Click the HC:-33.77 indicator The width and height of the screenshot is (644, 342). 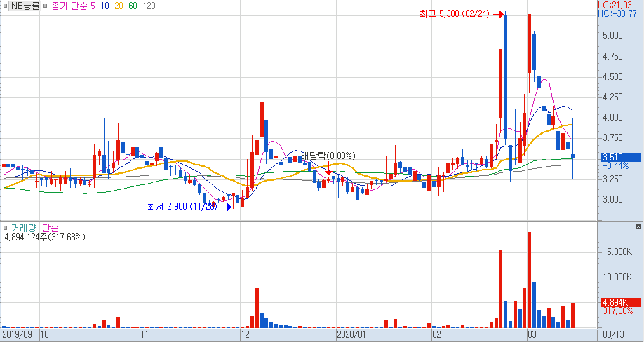pos(617,13)
